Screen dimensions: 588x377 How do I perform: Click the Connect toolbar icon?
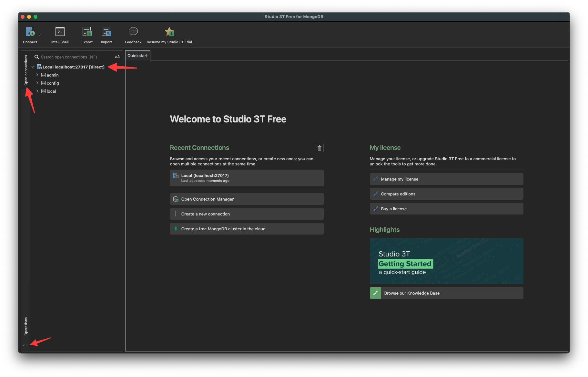click(x=30, y=32)
